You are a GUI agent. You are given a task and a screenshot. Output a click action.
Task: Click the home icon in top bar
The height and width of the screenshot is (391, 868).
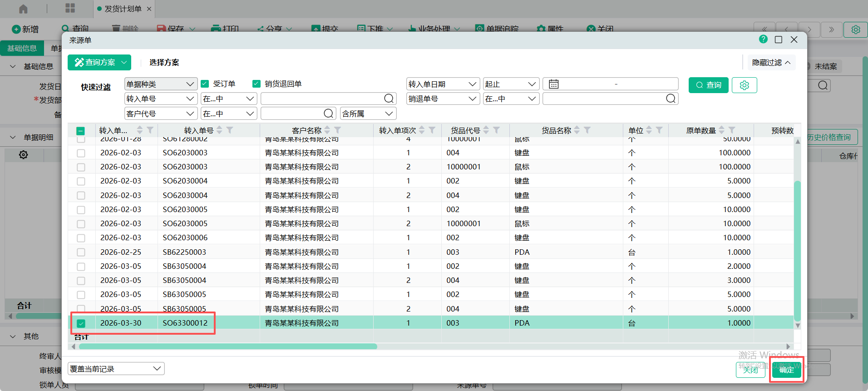coord(23,9)
